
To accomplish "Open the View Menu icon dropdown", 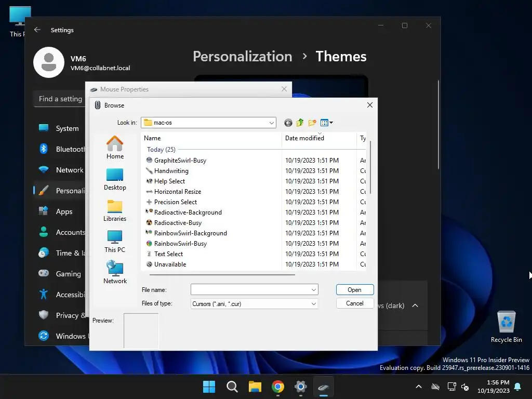I will [327, 123].
